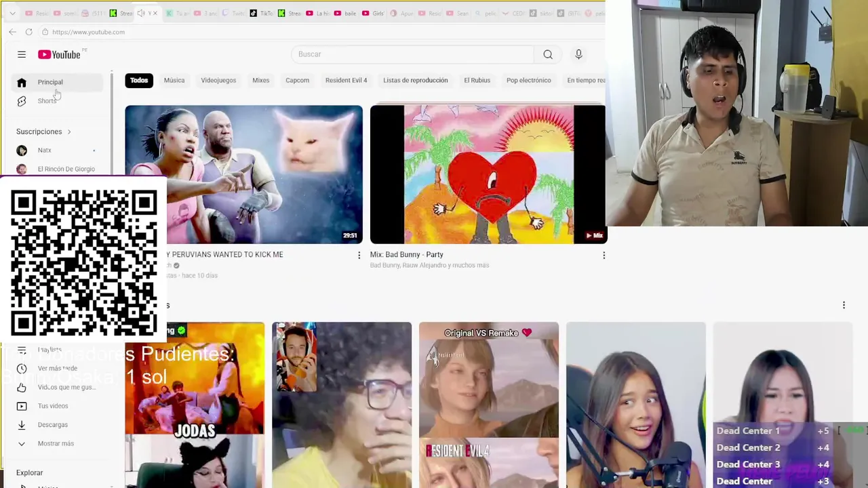Click 'Bad Bunny, Rauw Alejandro y muchos más'
868x488 pixels.
coord(429,266)
